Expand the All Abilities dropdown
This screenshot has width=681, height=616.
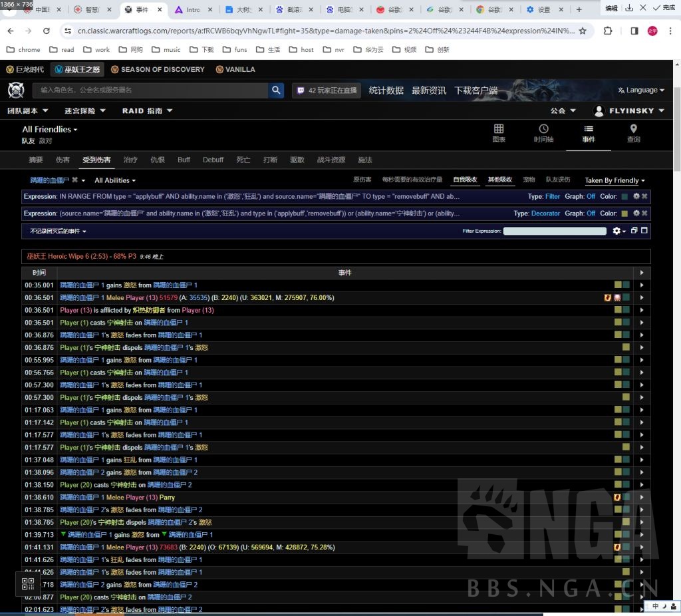[x=115, y=180]
